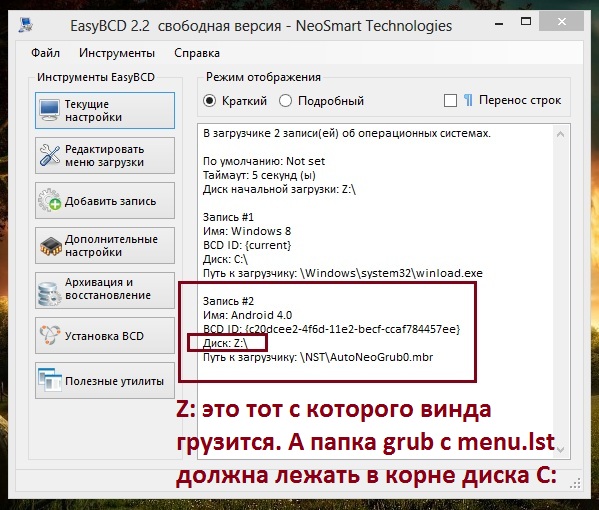Click the 'Диск: C:\' line

click(225, 259)
